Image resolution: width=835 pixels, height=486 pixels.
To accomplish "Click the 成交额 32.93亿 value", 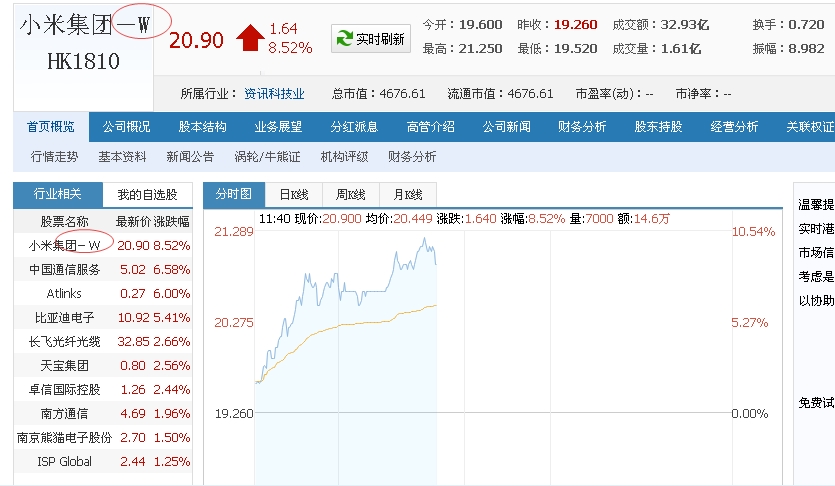I will point(685,24).
